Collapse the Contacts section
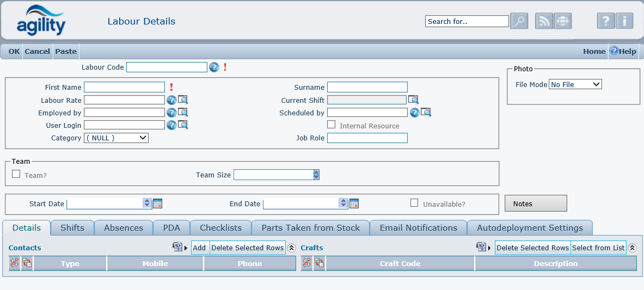 (x=291, y=248)
